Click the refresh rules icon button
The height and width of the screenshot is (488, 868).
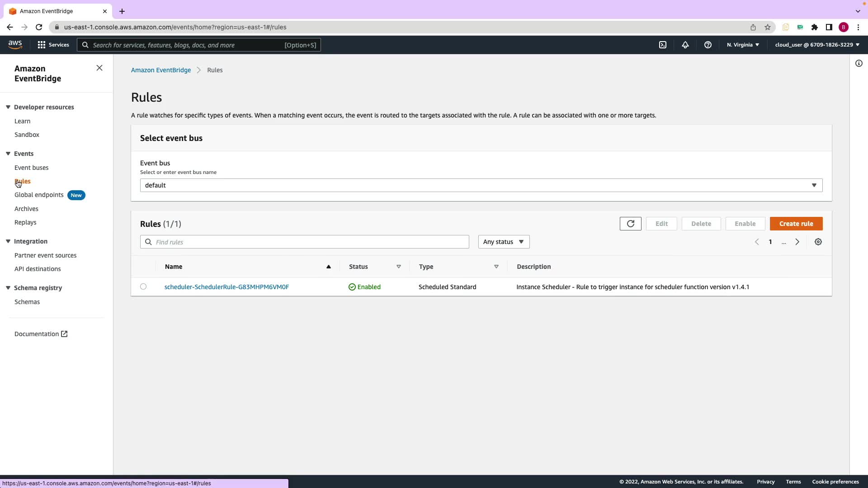tap(630, 224)
